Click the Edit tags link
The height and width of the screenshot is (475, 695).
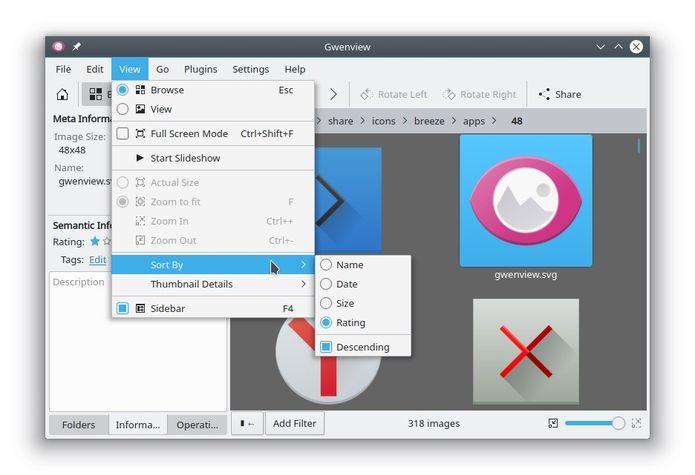tap(97, 260)
